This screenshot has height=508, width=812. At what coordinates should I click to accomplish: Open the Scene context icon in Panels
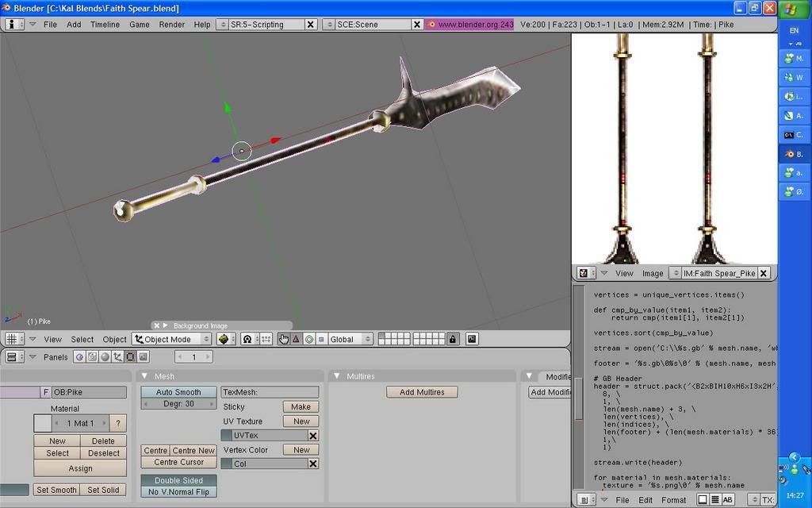tap(144, 357)
